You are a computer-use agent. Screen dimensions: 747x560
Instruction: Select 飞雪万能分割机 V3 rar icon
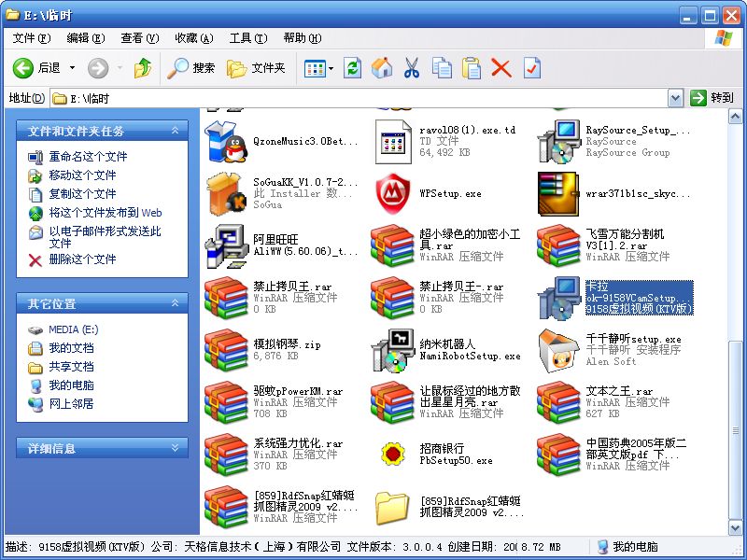(x=558, y=246)
